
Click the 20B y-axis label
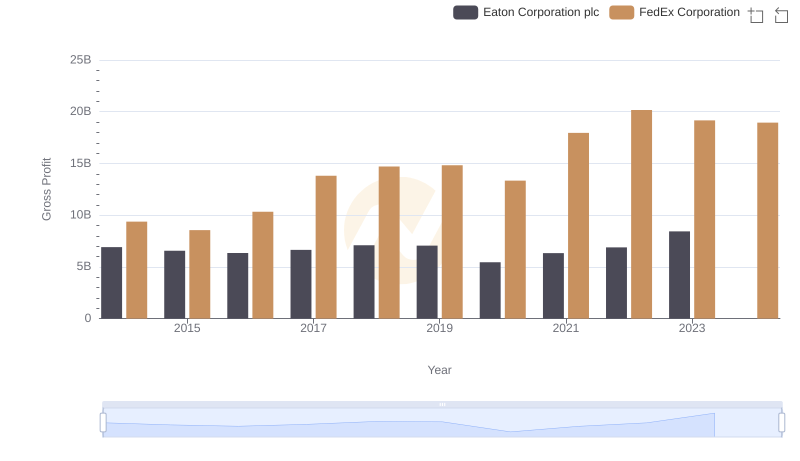click(x=81, y=112)
